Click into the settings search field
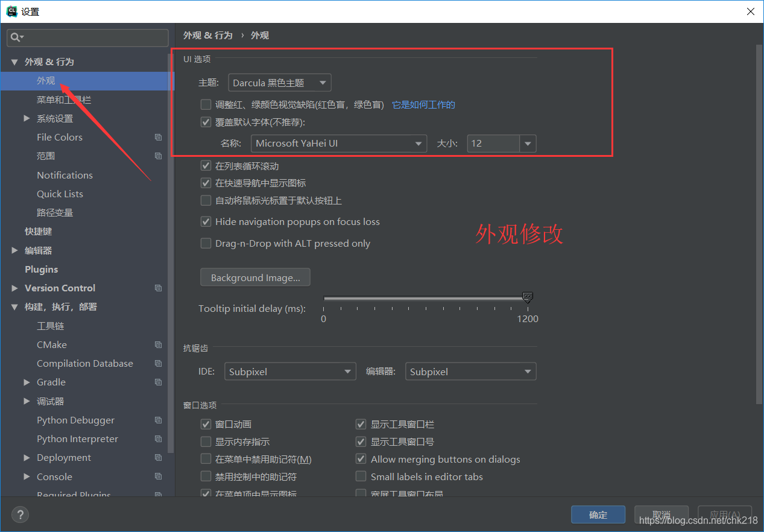 (87, 37)
